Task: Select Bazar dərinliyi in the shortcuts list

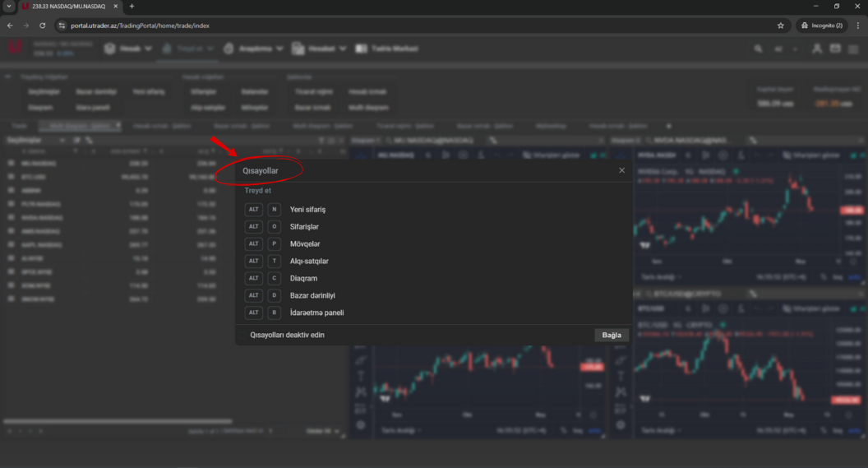Action: (x=312, y=295)
